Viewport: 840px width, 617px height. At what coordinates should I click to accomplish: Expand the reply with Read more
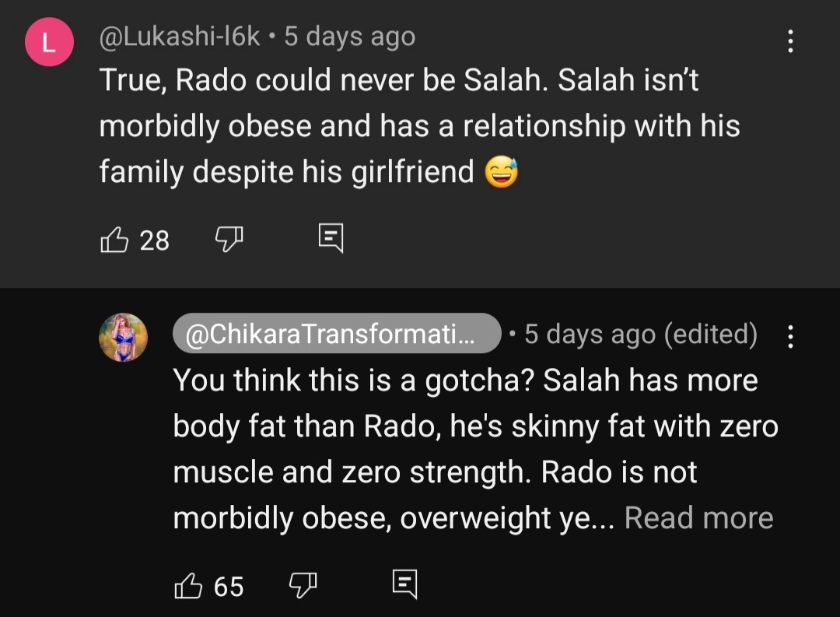pyautogui.click(x=698, y=518)
